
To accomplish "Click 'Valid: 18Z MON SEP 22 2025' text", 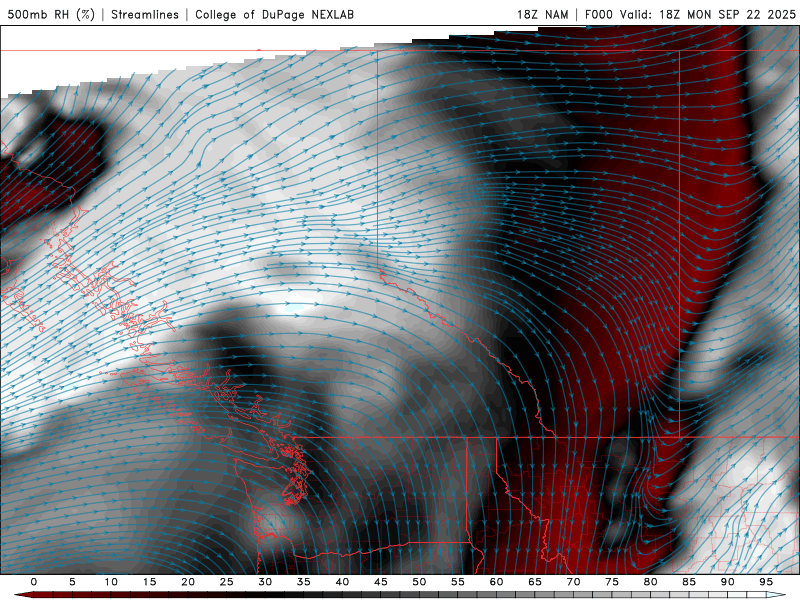I will tap(708, 14).
